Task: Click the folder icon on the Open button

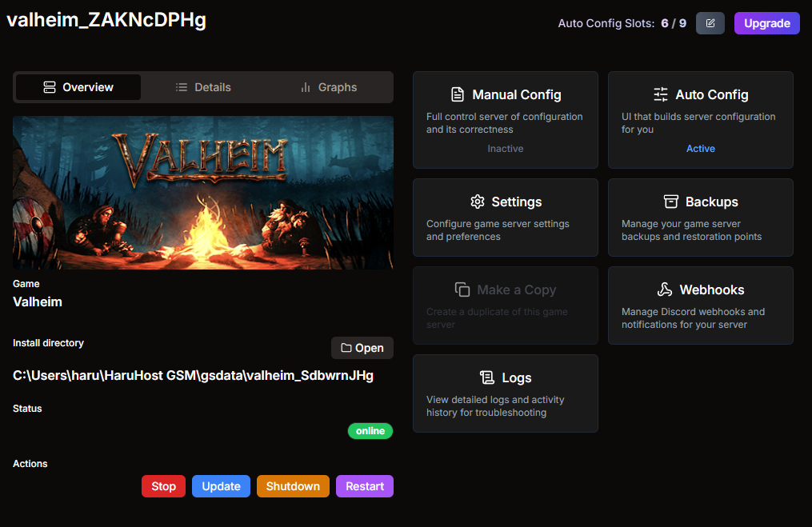Action: 346,348
